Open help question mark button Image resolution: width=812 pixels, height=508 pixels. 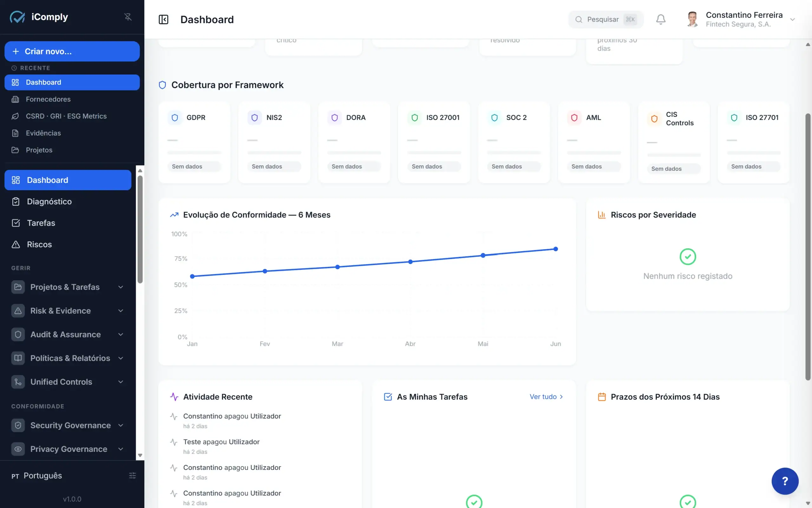[x=785, y=481]
